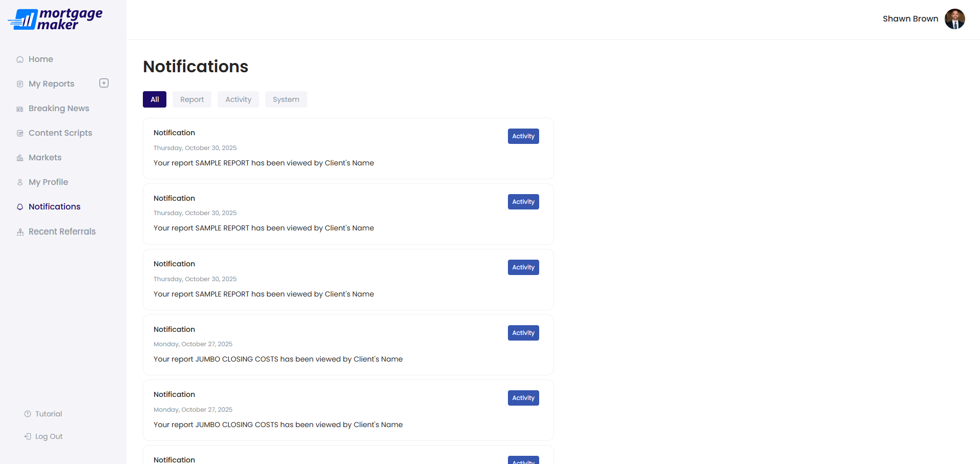Open the Tutorial link
Viewport: 980px width, 464px height.
coord(48,414)
